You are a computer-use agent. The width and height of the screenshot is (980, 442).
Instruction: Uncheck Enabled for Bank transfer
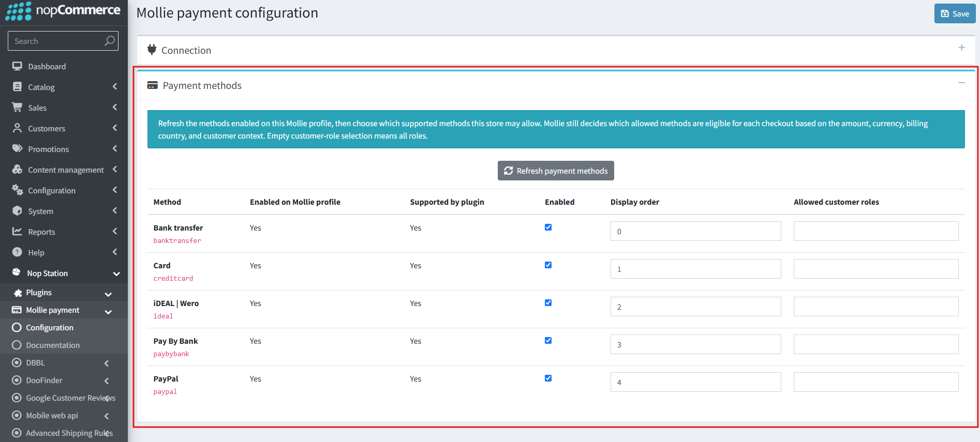pyautogui.click(x=548, y=227)
